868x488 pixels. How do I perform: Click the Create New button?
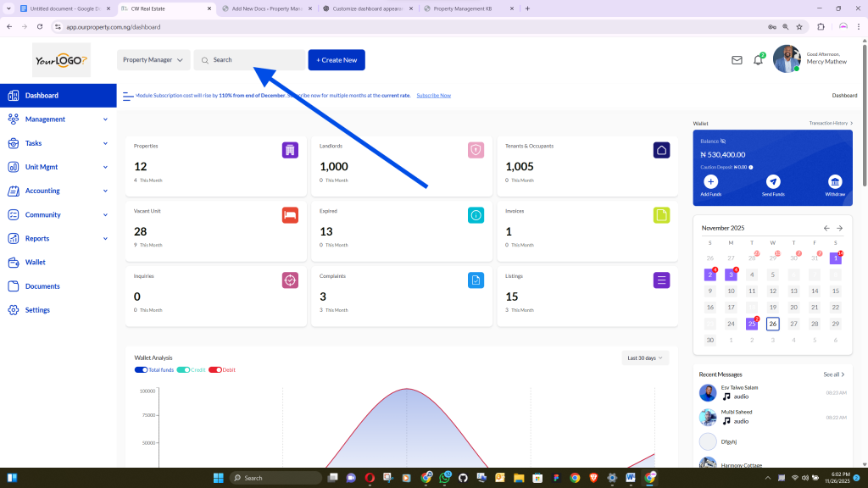click(337, 60)
